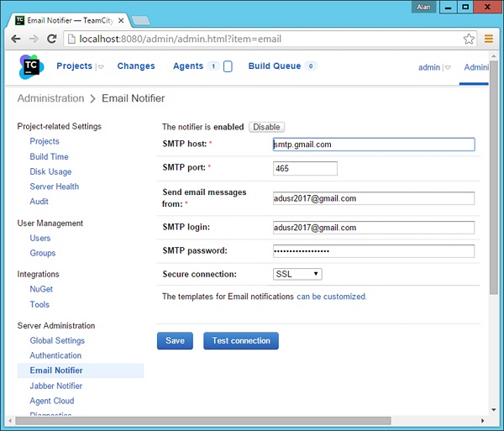Open Agent Cloud in sidebar
Image resolution: width=504 pixels, height=431 pixels.
52,401
